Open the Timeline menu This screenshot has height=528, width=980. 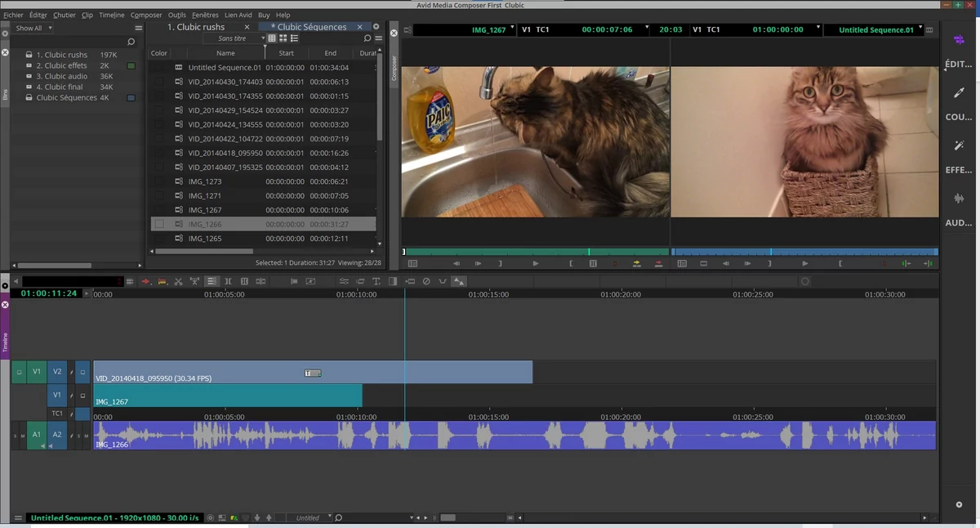[112, 15]
